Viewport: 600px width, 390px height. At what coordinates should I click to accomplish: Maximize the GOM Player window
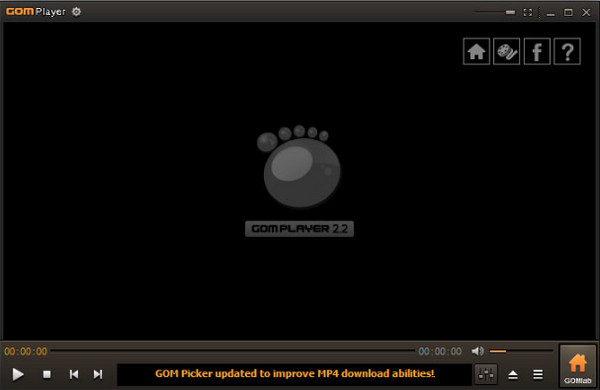(568, 13)
